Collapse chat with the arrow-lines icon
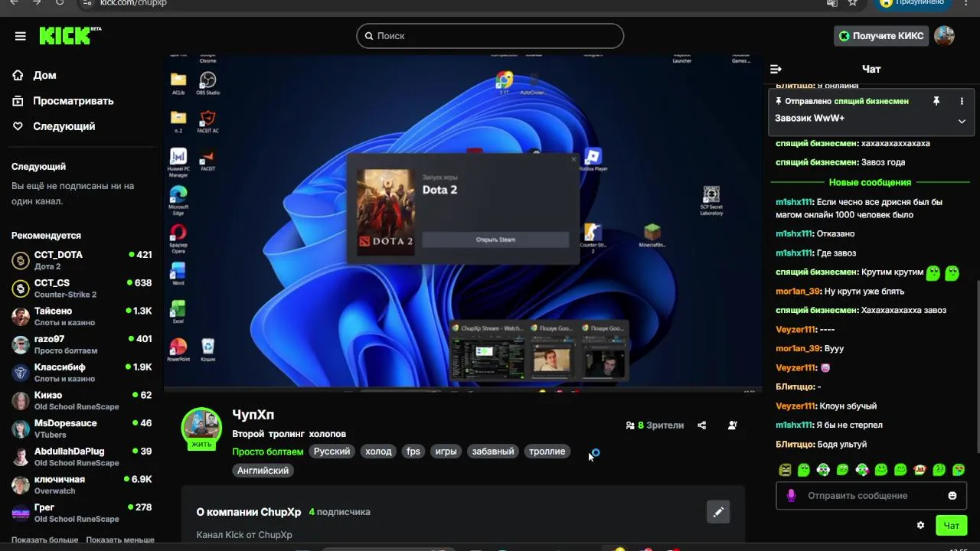Image resolution: width=980 pixels, height=551 pixels. tap(776, 69)
